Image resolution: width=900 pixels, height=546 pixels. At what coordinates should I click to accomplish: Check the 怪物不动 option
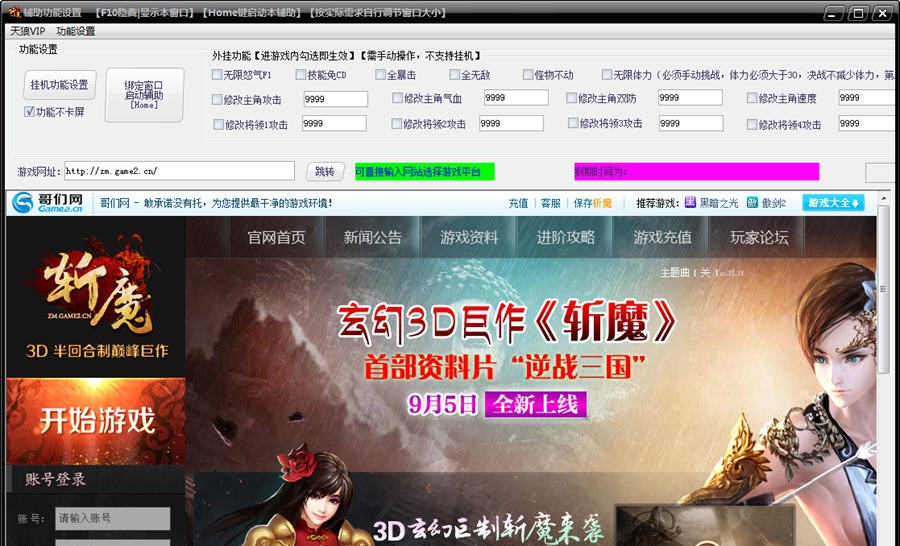pyautogui.click(x=528, y=74)
